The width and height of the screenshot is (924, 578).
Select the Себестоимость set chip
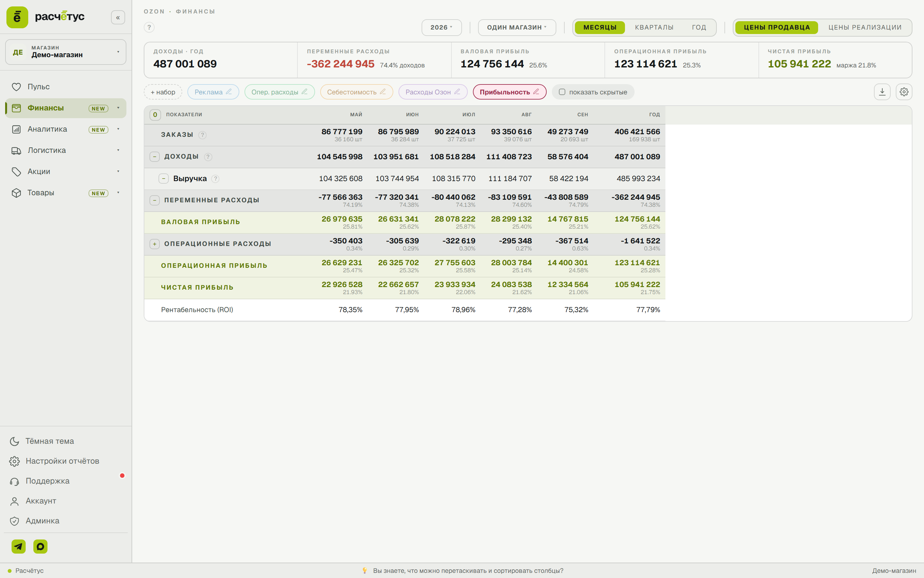point(356,92)
